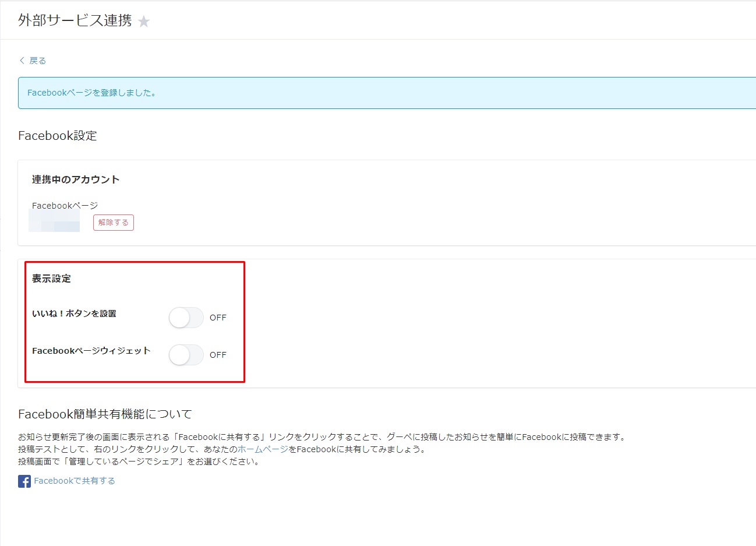Screen dimensions: 756x546
Task: Click the Facebookページ label above the account
Action: click(65, 206)
